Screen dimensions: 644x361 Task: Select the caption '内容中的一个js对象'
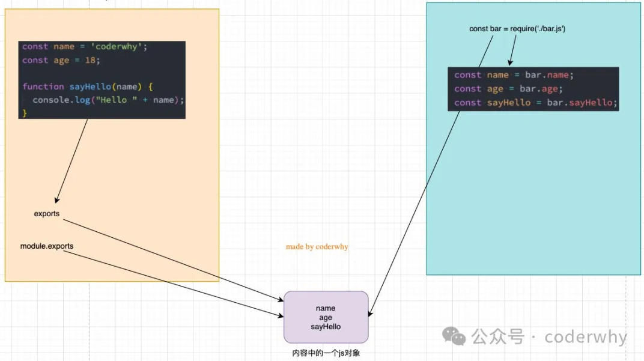coord(326,353)
